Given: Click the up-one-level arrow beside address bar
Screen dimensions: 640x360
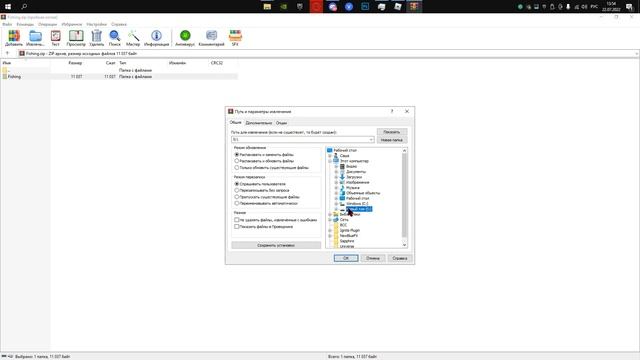Looking at the screenshot, I should (x=7, y=53).
